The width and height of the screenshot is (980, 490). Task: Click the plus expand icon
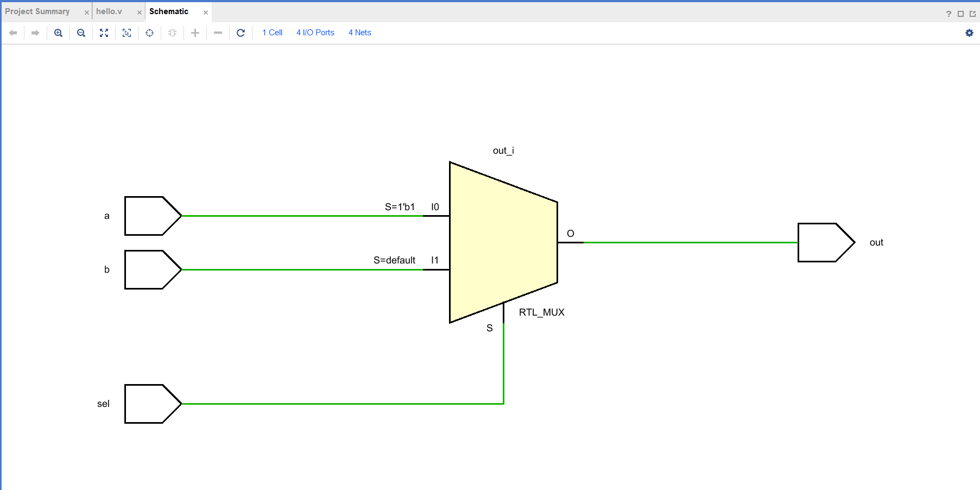195,33
